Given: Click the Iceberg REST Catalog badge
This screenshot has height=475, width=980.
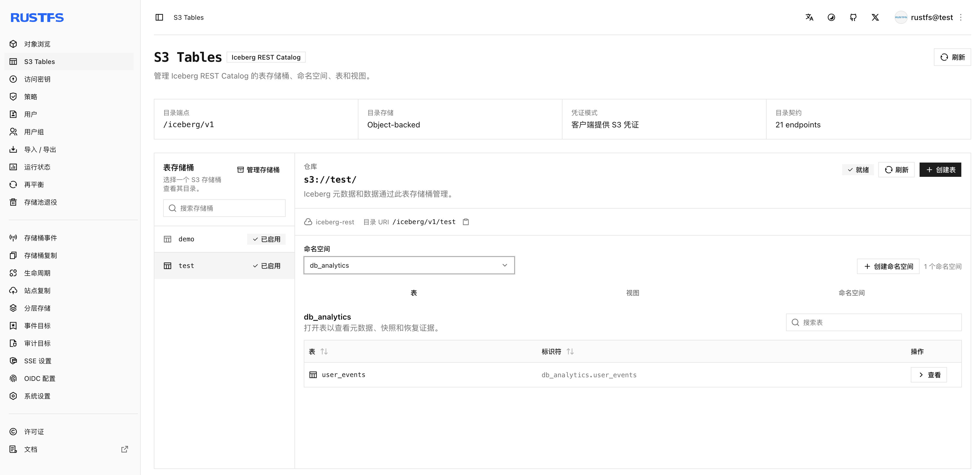Looking at the screenshot, I should [266, 57].
